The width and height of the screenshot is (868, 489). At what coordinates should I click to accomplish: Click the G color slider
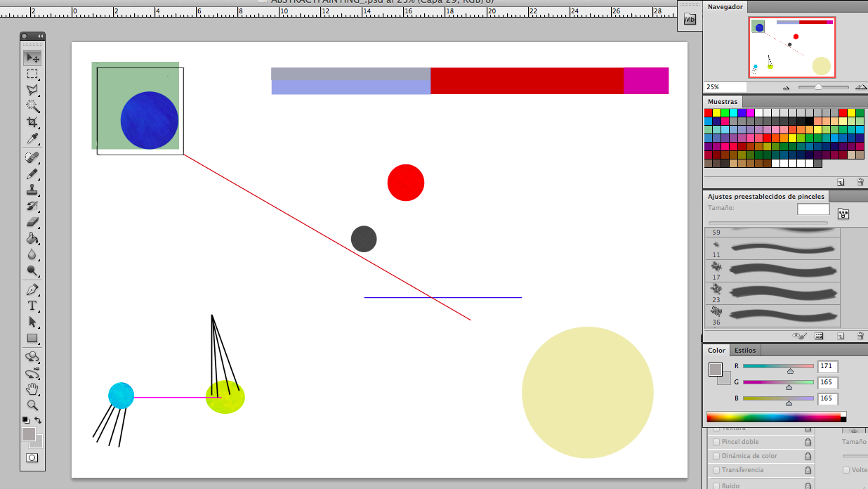[778, 382]
